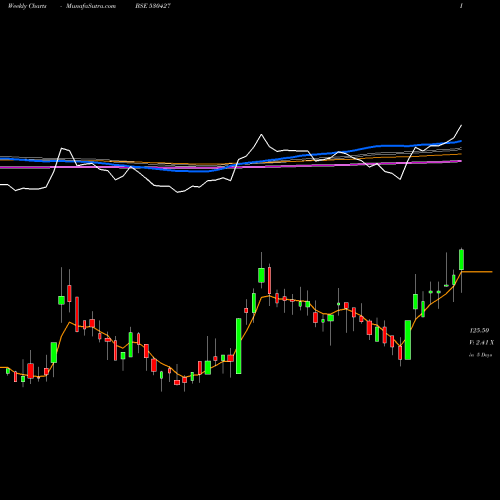Click the "in 5 Days" label

481,355
